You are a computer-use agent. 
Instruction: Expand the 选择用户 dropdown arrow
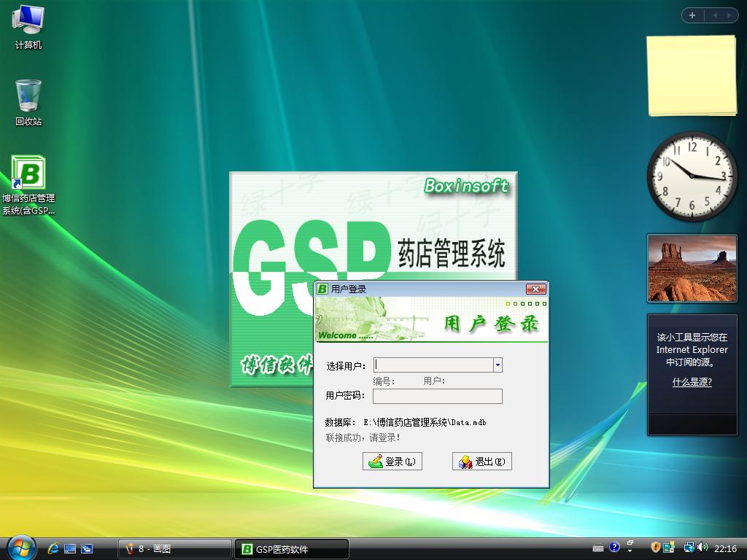498,365
